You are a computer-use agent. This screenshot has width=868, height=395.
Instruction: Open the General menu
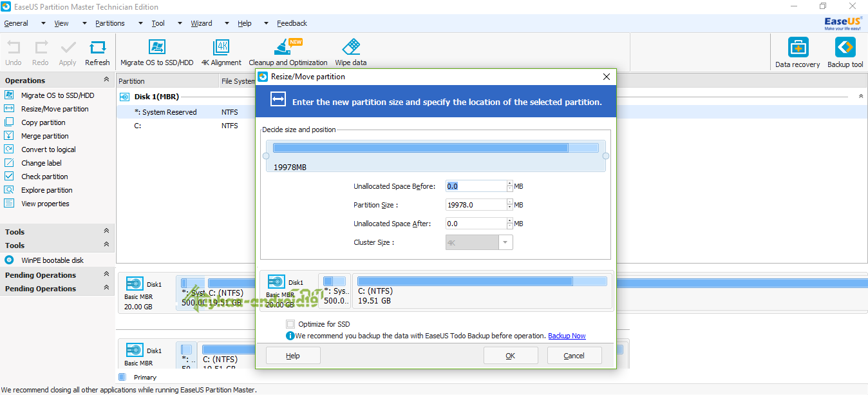(16, 23)
